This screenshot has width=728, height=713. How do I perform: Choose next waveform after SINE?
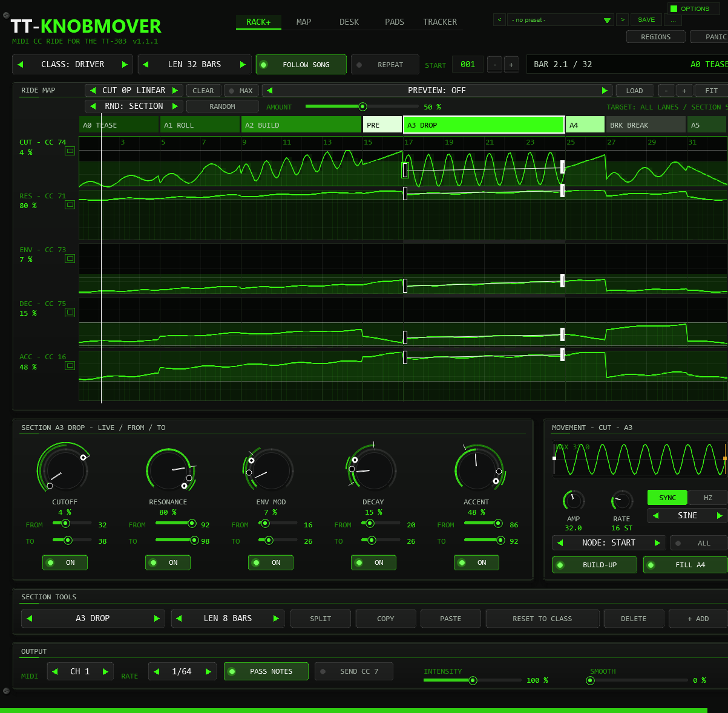(720, 516)
